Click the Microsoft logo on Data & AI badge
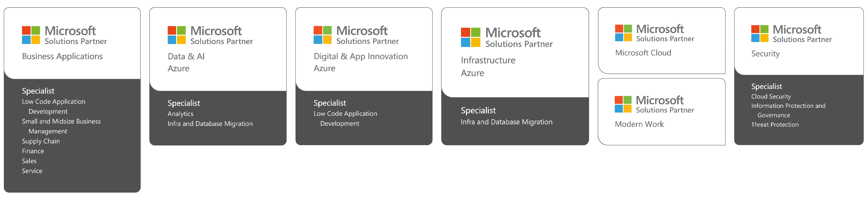Image resolution: width=868 pixels, height=198 pixels. [177, 35]
